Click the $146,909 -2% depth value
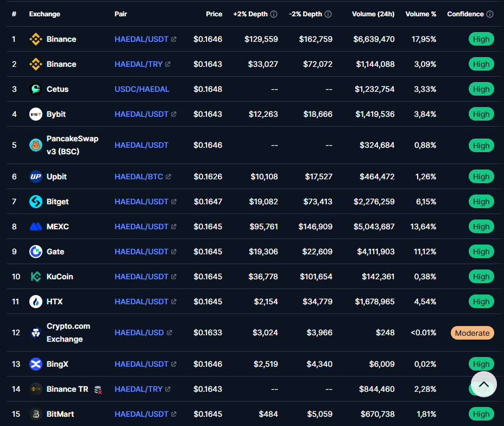504x426 pixels. click(x=316, y=227)
